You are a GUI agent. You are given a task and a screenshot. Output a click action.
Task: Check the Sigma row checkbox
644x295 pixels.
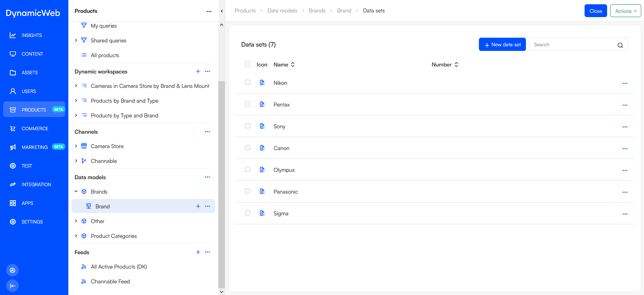point(247,213)
